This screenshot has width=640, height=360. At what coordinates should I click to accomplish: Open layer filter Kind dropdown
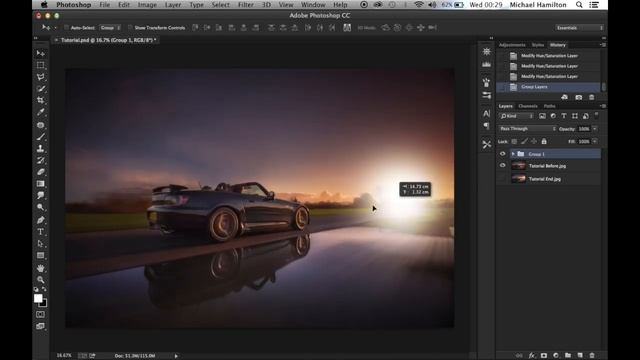tap(516, 116)
